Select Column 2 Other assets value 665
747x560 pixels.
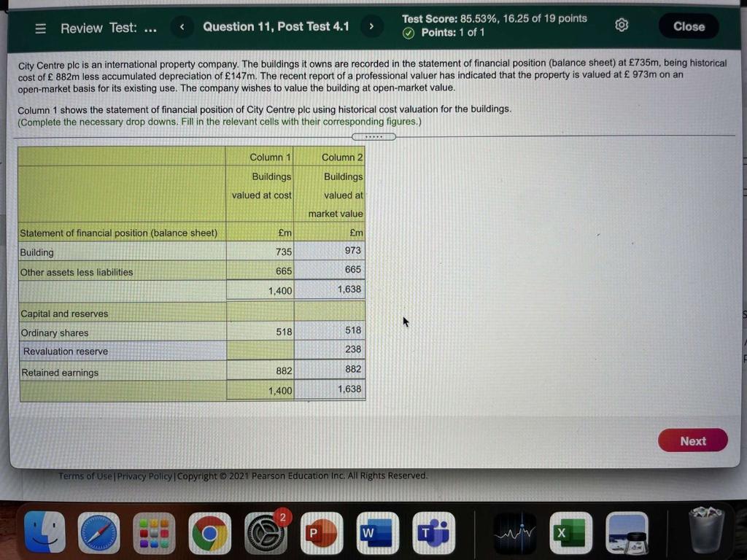point(330,270)
